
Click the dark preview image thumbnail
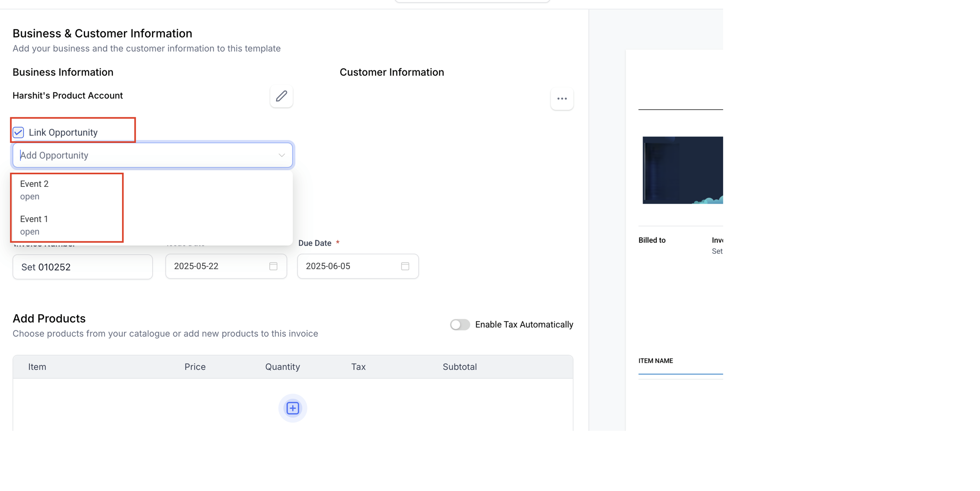click(x=682, y=170)
